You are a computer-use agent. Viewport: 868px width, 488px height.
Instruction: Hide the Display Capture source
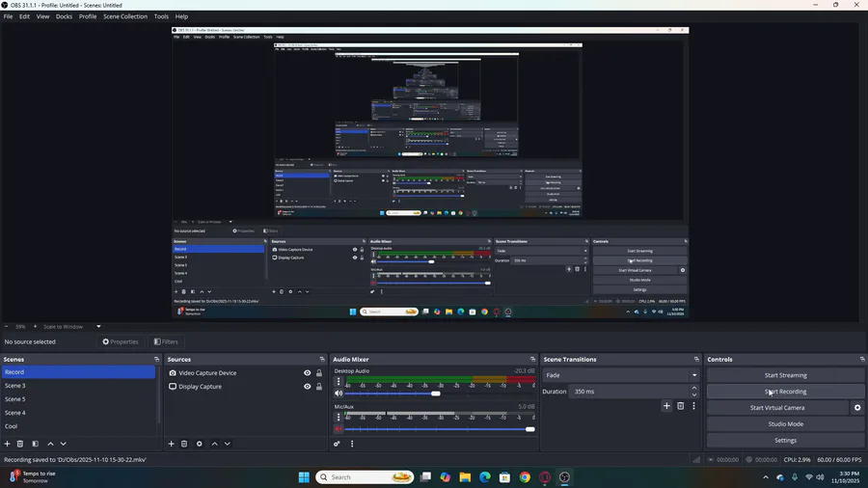tap(308, 387)
